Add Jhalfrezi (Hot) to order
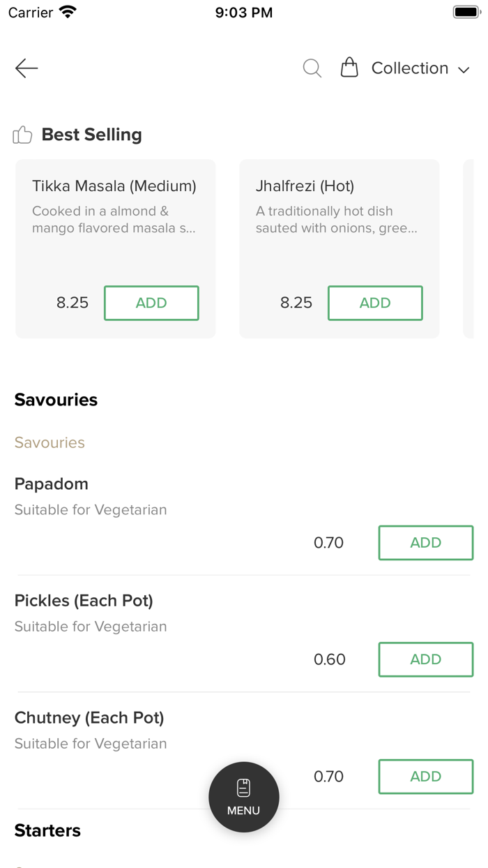The height and width of the screenshot is (868, 488). click(375, 303)
